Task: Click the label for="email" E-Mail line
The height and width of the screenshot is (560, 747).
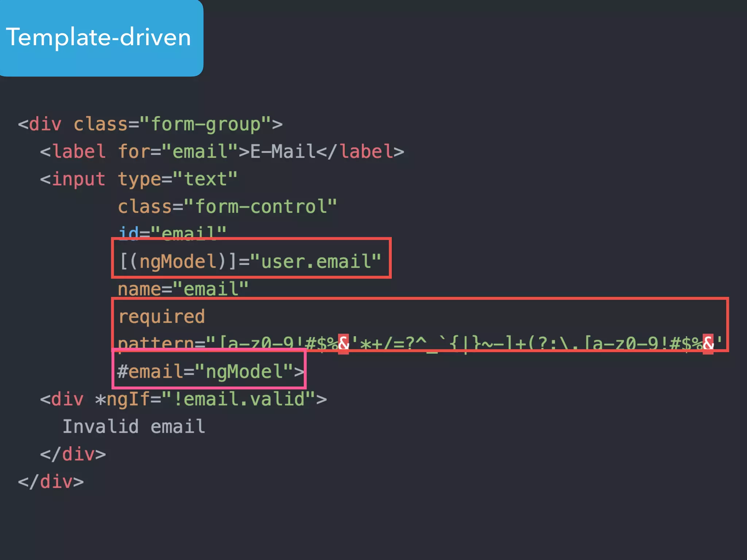Action: point(222,151)
